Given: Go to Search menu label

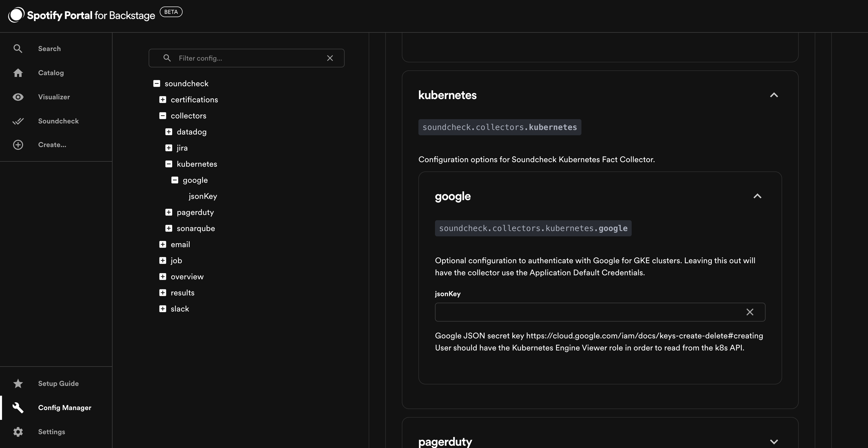Looking at the screenshot, I should point(49,49).
